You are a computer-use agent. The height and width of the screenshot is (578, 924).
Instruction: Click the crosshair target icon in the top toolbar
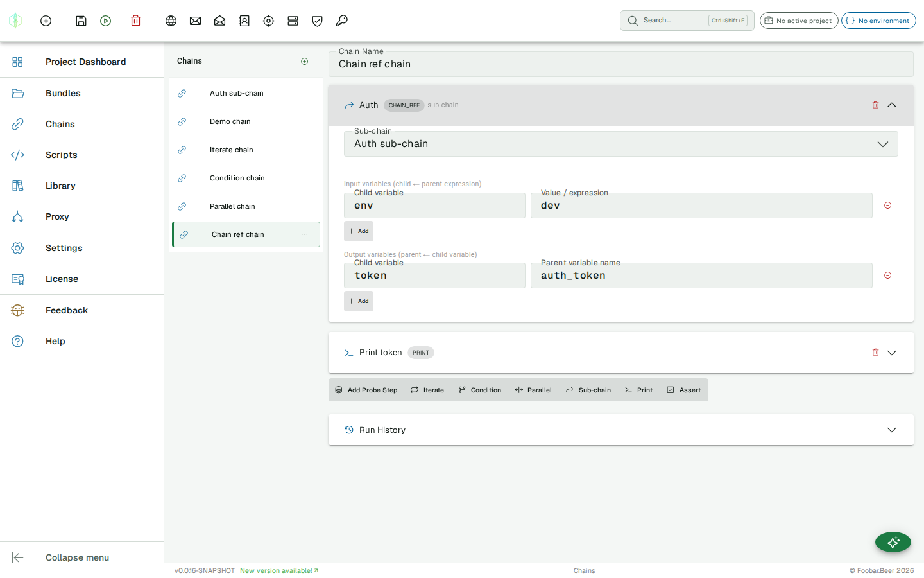(x=268, y=21)
